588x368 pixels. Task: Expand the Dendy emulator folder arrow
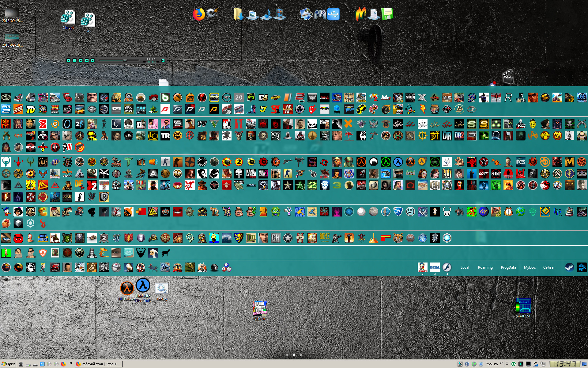point(423,274)
